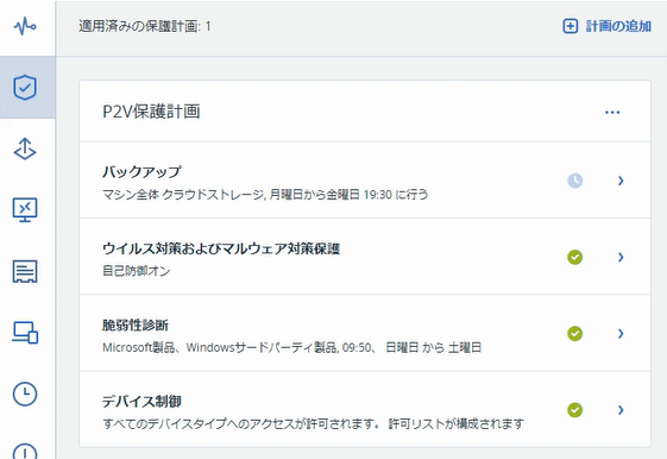667x459 pixels.
Task: Select the protection shield sidebar icon
Action: coord(25,87)
